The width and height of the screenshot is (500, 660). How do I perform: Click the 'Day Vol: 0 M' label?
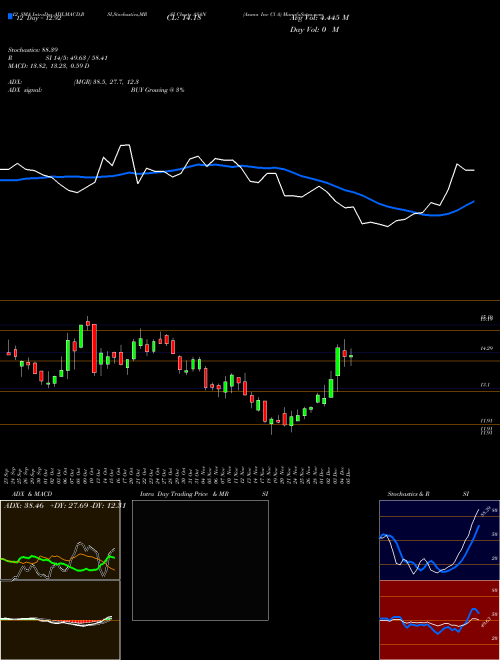coord(314,30)
